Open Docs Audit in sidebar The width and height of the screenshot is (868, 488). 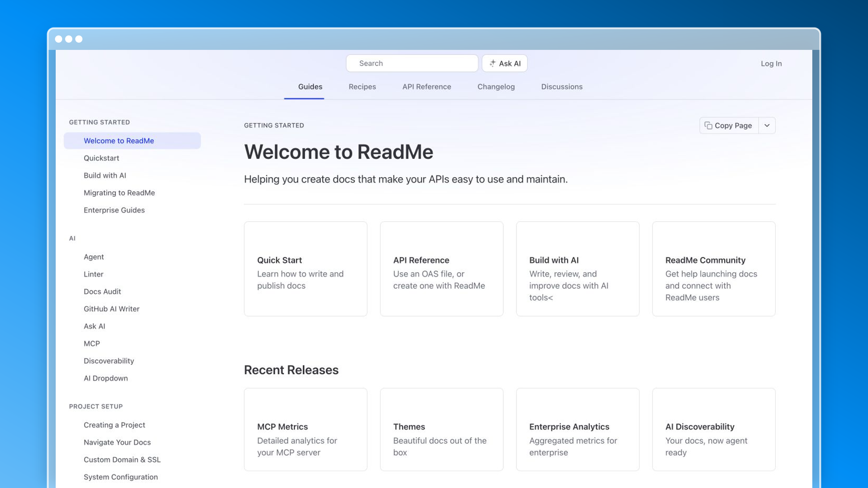pos(102,291)
